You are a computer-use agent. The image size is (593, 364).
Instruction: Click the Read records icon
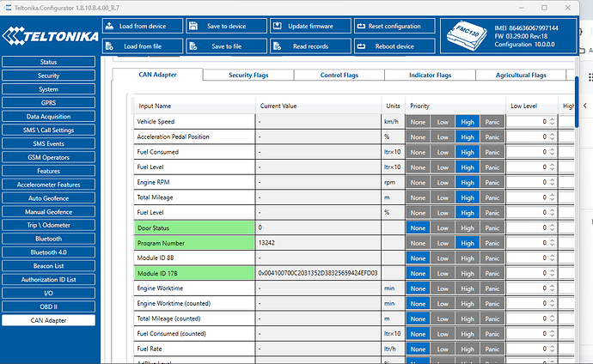click(279, 45)
